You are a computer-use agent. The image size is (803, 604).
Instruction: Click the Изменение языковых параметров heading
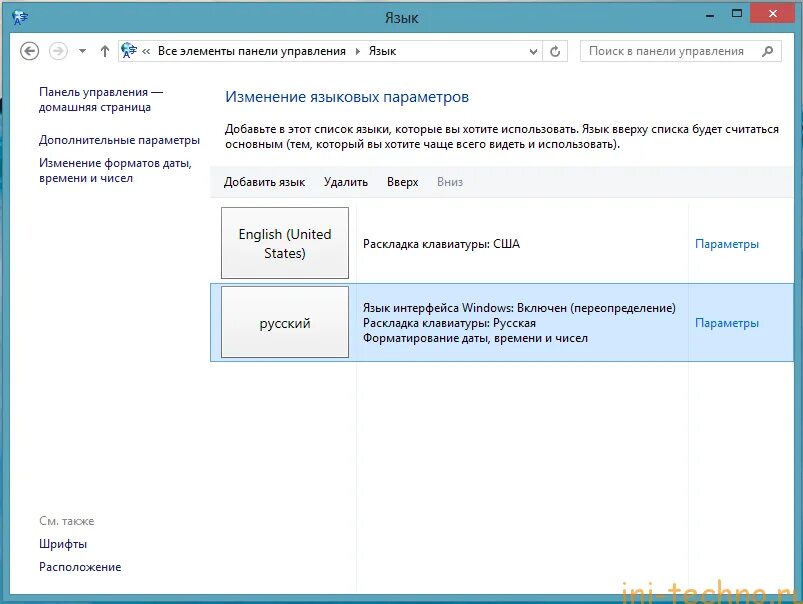click(347, 97)
